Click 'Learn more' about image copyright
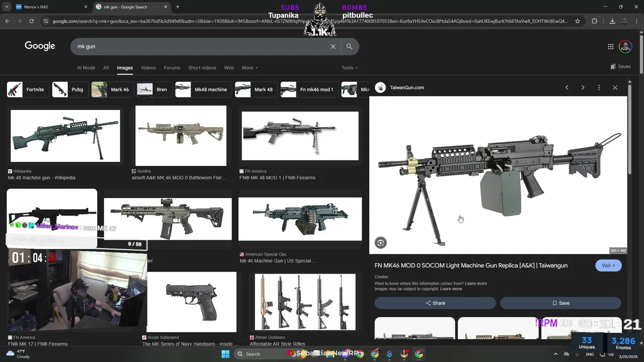The image size is (644, 362). 451,289
